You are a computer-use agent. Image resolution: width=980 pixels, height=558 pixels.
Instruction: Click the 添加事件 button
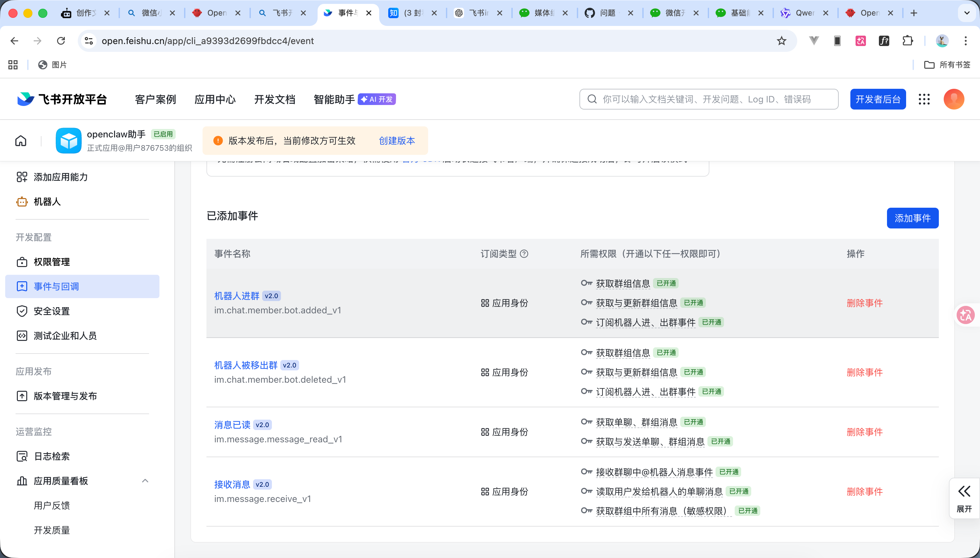click(912, 218)
